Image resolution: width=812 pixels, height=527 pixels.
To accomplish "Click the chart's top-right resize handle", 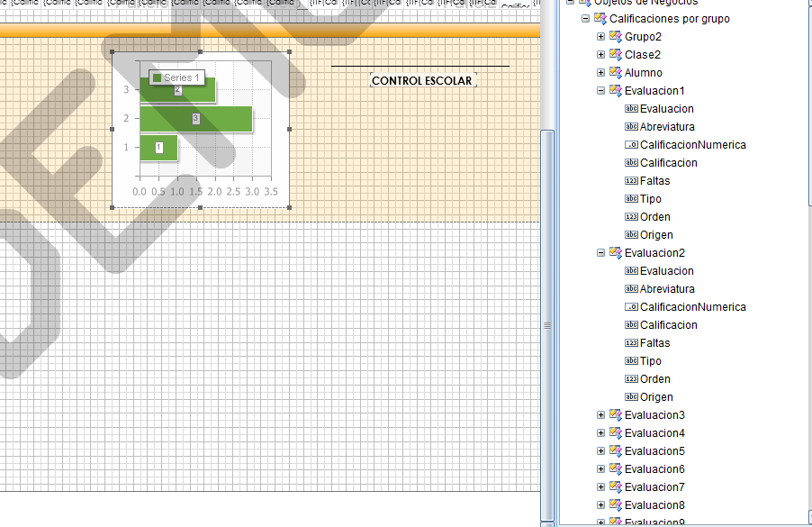I will [289, 52].
